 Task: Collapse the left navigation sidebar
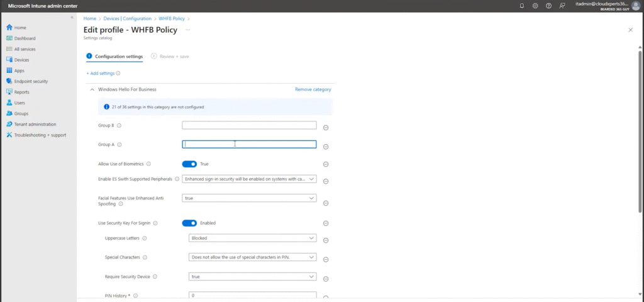point(72,17)
